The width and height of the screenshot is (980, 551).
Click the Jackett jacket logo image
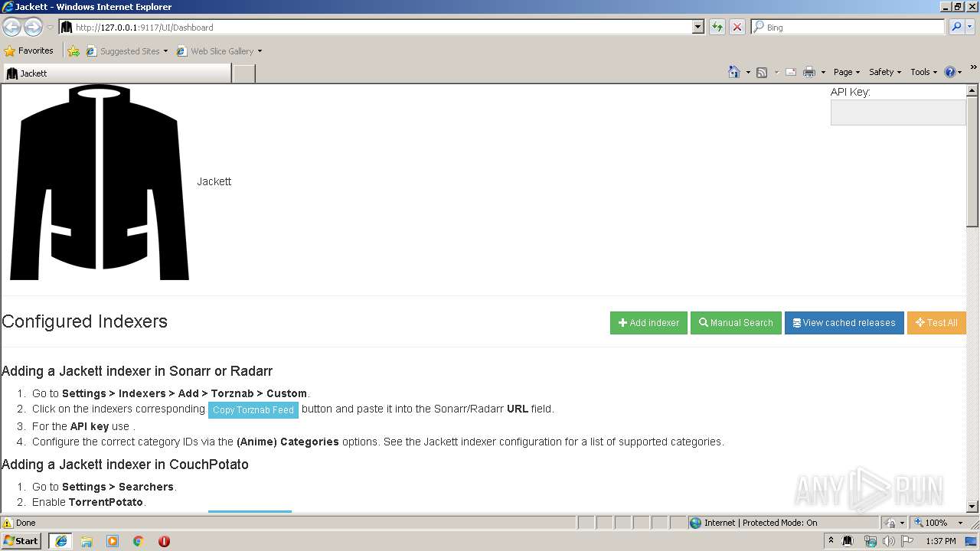pos(100,182)
